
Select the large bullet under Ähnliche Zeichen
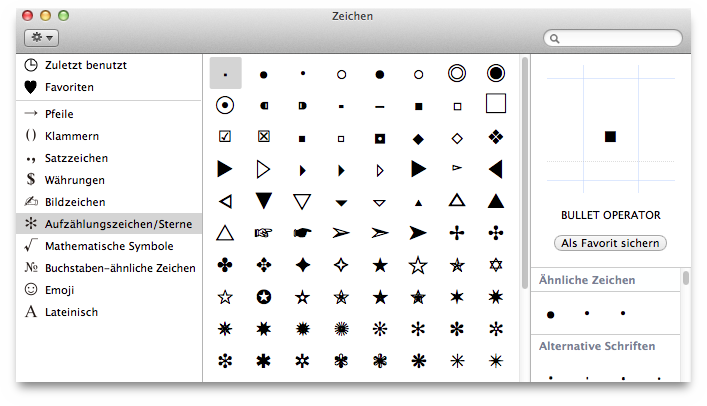[x=550, y=315]
